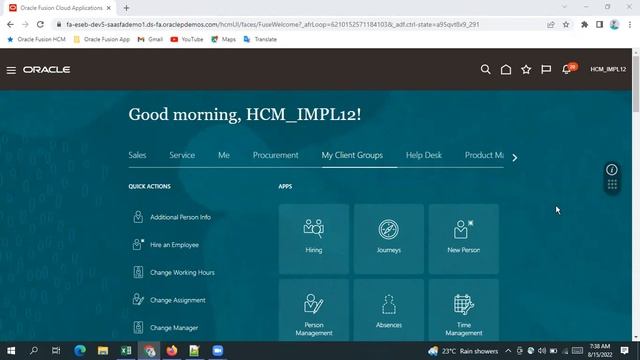
Task: Click Hire an Employee quick action
Action: (x=174, y=245)
